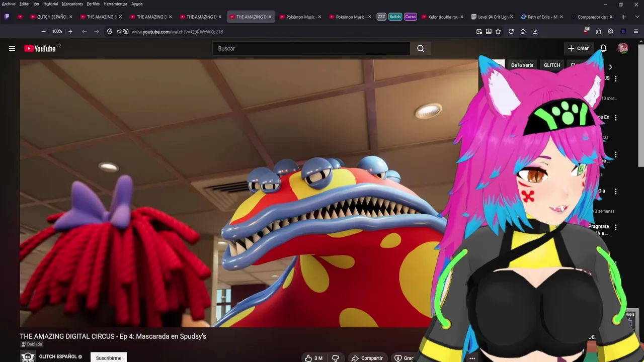The image size is (644, 362).
Task: Open the Builds tab group
Action: [395, 17]
